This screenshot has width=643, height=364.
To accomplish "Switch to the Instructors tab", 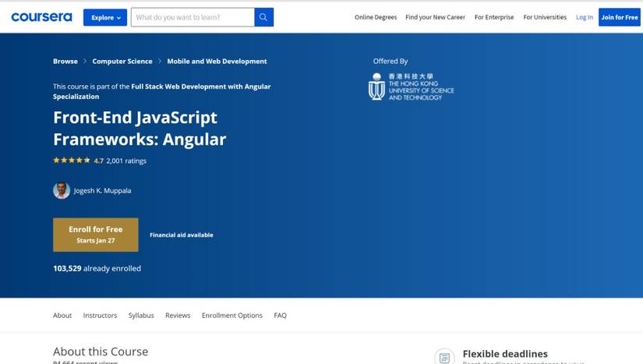I will coord(100,315).
